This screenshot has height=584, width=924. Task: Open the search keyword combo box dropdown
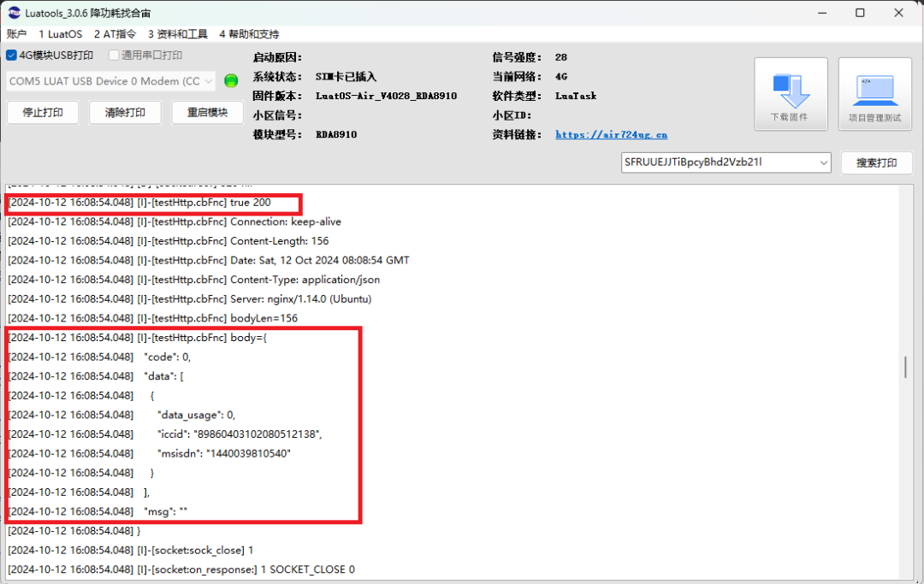point(823,162)
